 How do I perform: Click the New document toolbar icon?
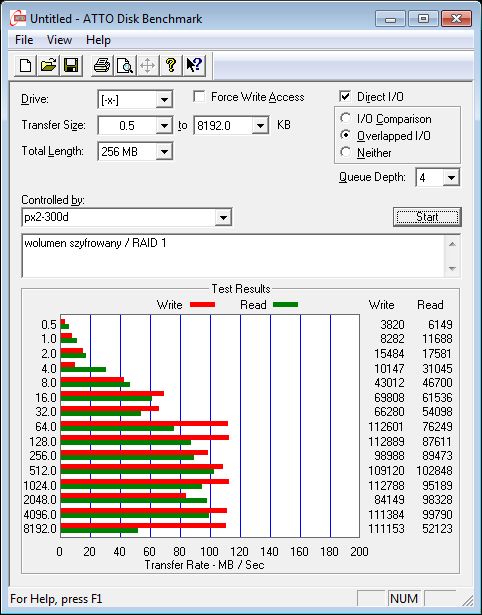point(25,65)
